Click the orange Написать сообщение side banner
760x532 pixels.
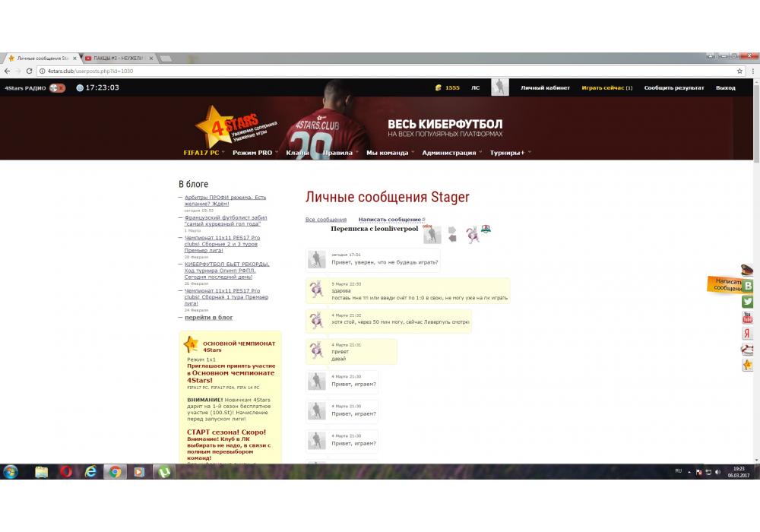point(724,284)
